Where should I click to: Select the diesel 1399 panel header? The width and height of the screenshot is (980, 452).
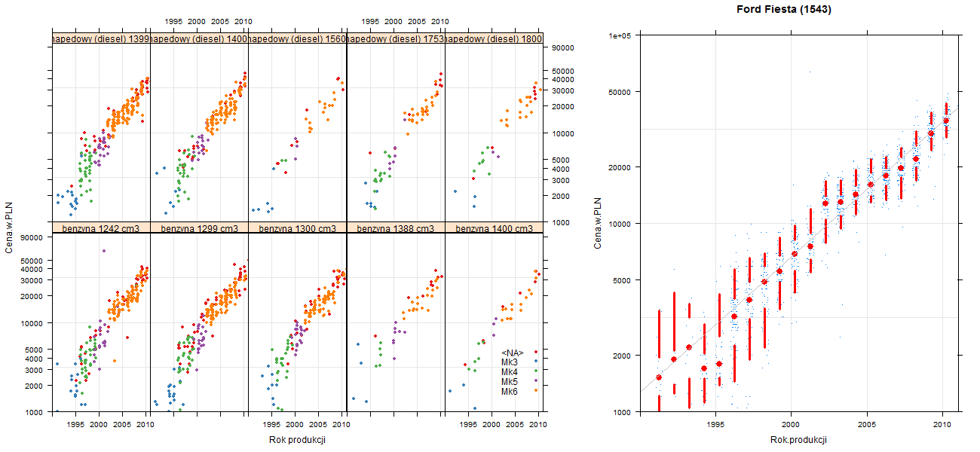pos(101,38)
